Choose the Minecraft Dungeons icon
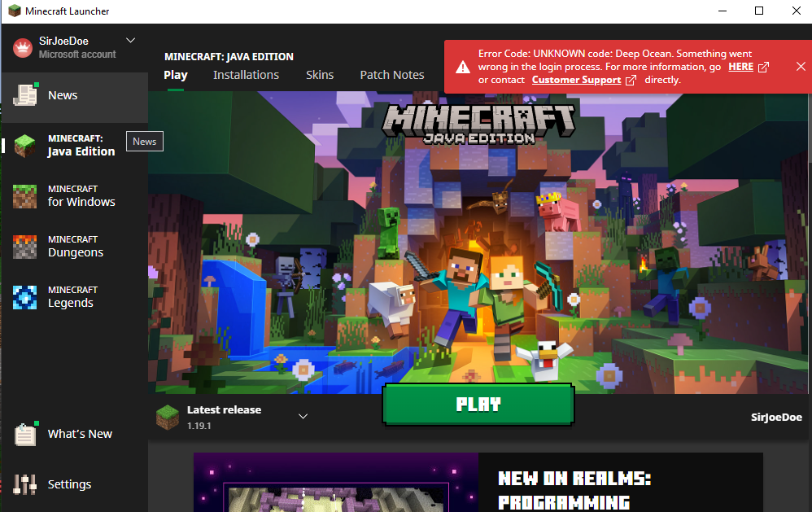The width and height of the screenshot is (812, 512). tap(25, 247)
